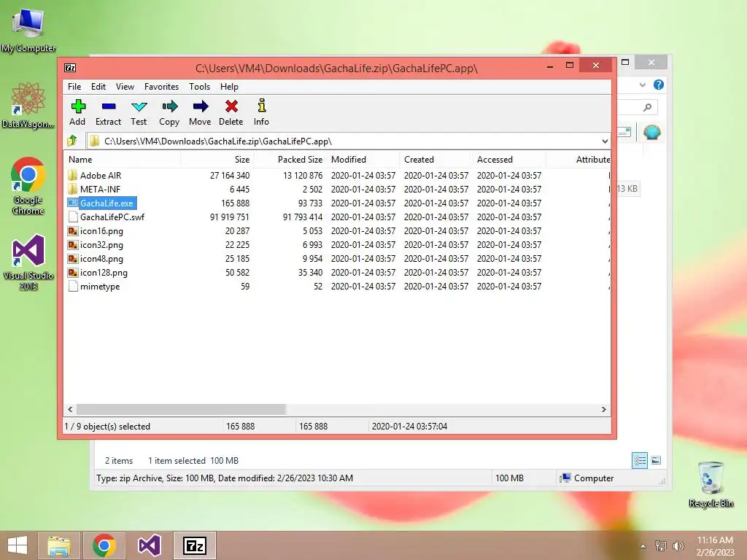The height and width of the screenshot is (560, 747).
Task: Sort by Packed Size column
Action: 290,160
